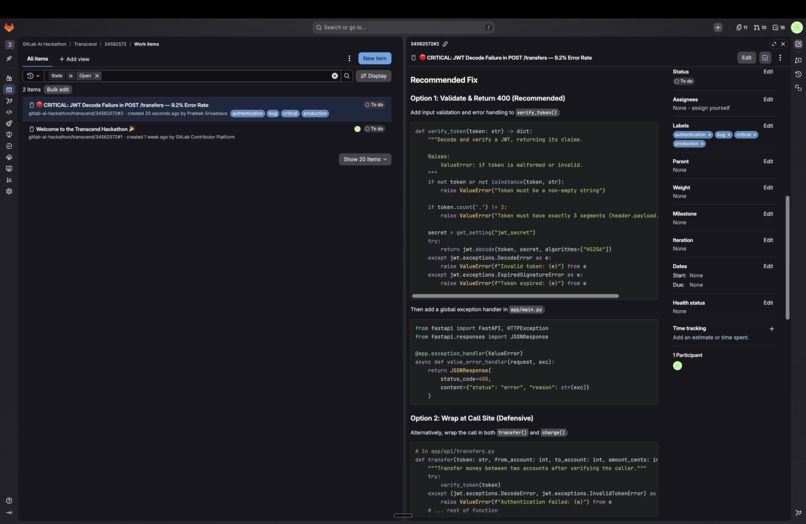The image size is (806, 524).
Task: Clear all filters with the circled X icon
Action: [335, 76]
